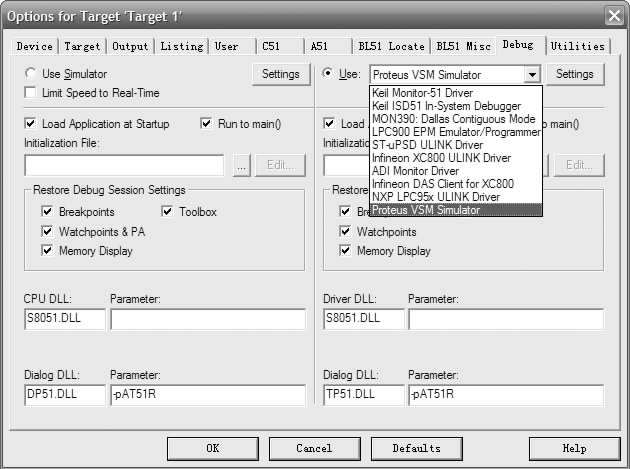
Task: Click simulator Dialog DLL parameter -pAT51R
Action: 208,395
